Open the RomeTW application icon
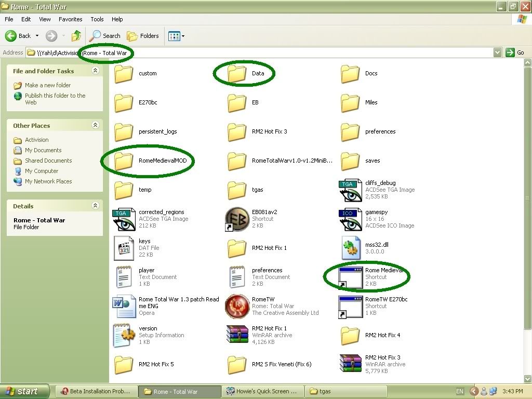Screen dimensions: 532x399 click(237, 307)
